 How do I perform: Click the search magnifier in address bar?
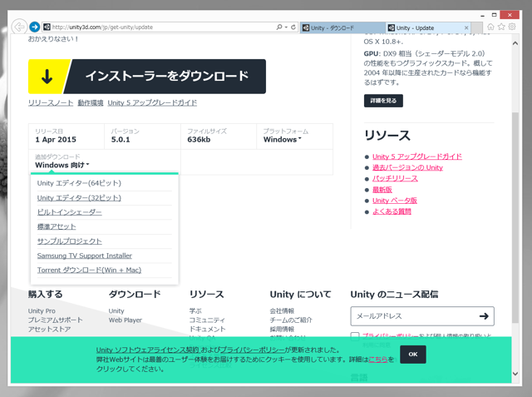(x=279, y=27)
